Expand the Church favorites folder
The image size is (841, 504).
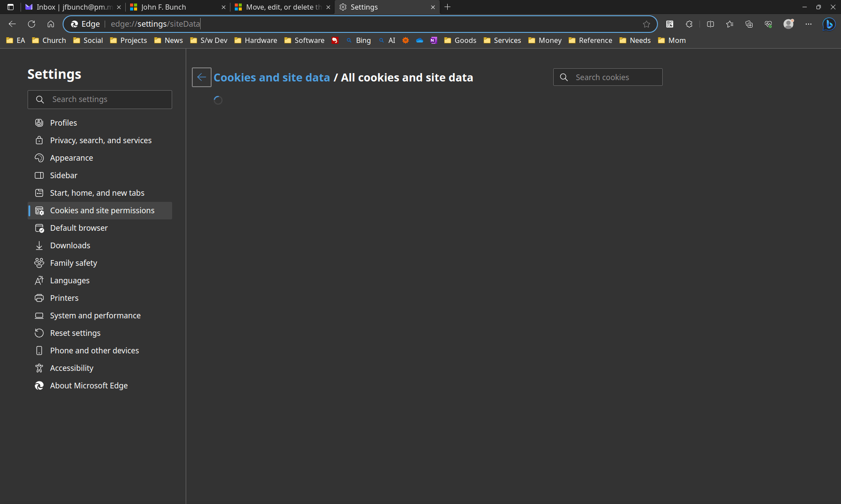pos(49,40)
